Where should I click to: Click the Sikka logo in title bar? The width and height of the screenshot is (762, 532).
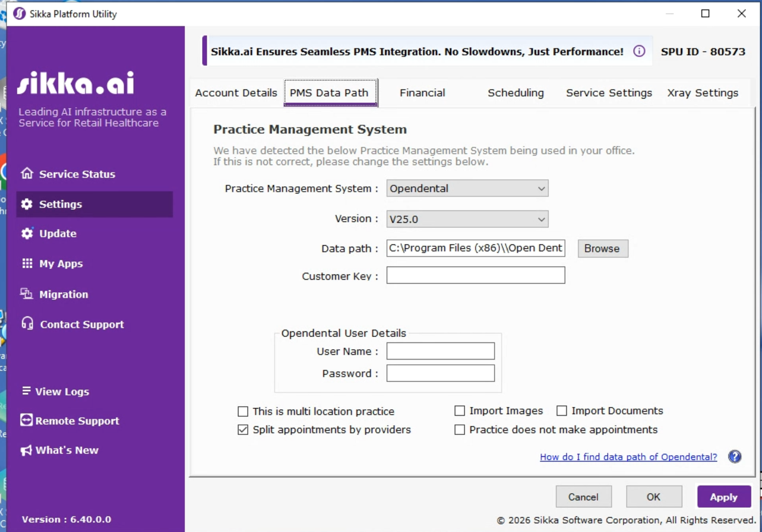tap(19, 14)
